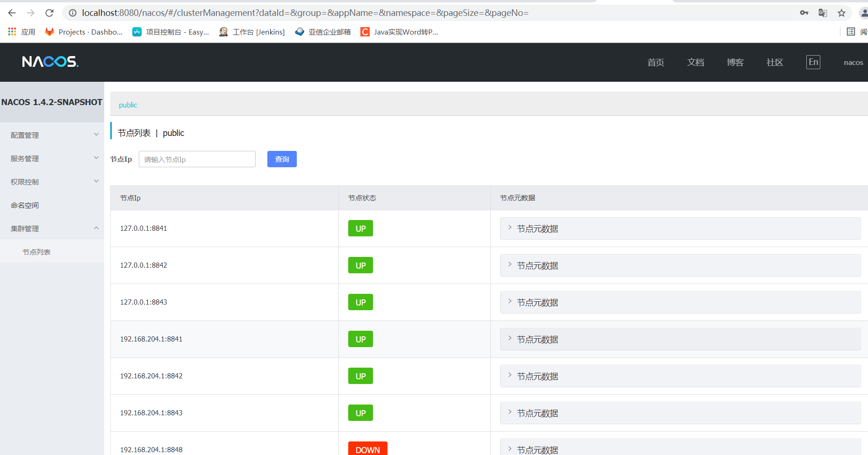This screenshot has width=868, height=455.
Task: Open the Java实现Word转P bookmark
Action: [400, 32]
